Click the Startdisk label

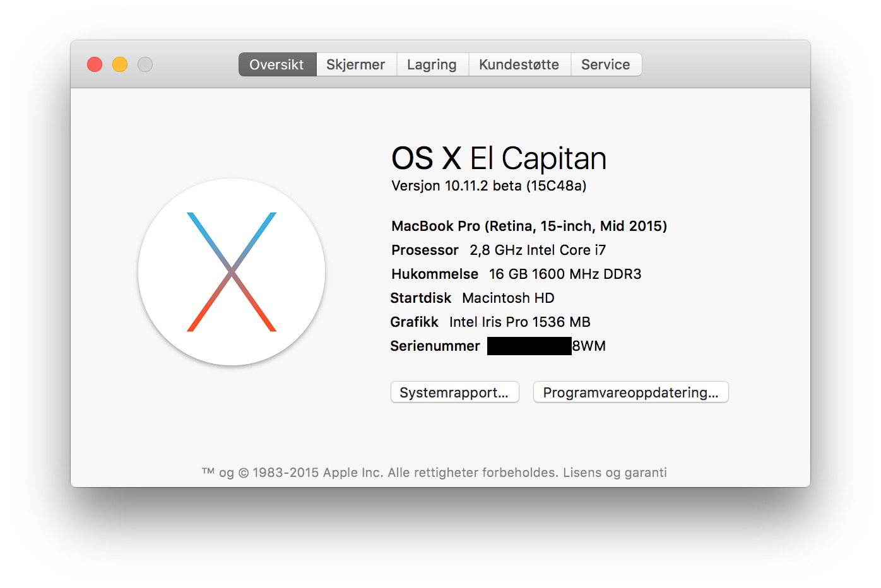point(420,298)
